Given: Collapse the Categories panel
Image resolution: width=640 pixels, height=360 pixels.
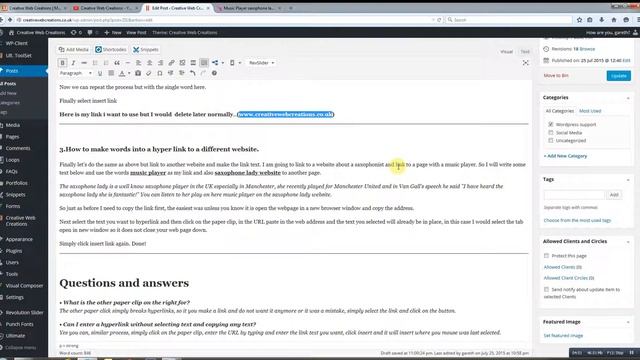Looking at the screenshot, I should [x=628, y=98].
